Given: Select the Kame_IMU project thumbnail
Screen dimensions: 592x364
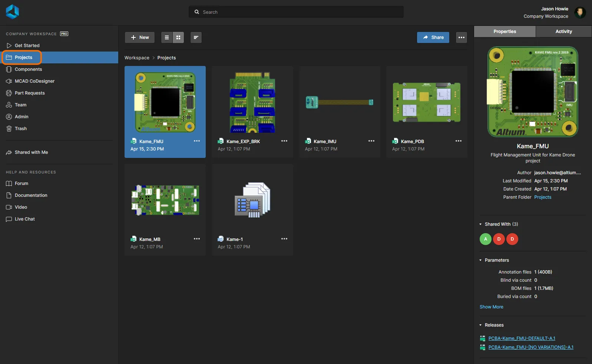Looking at the screenshot, I should [x=340, y=102].
